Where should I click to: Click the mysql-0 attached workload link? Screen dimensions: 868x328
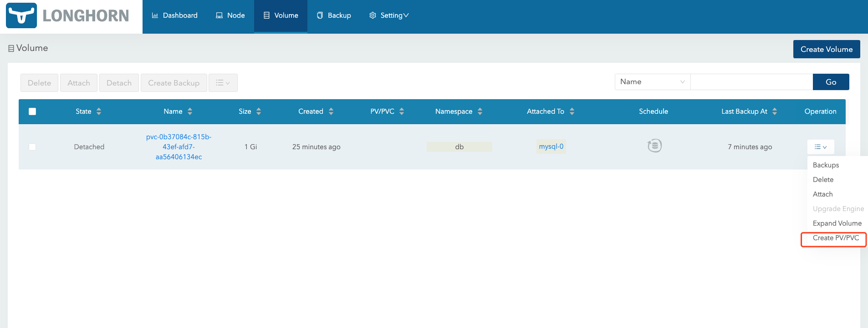click(x=551, y=146)
